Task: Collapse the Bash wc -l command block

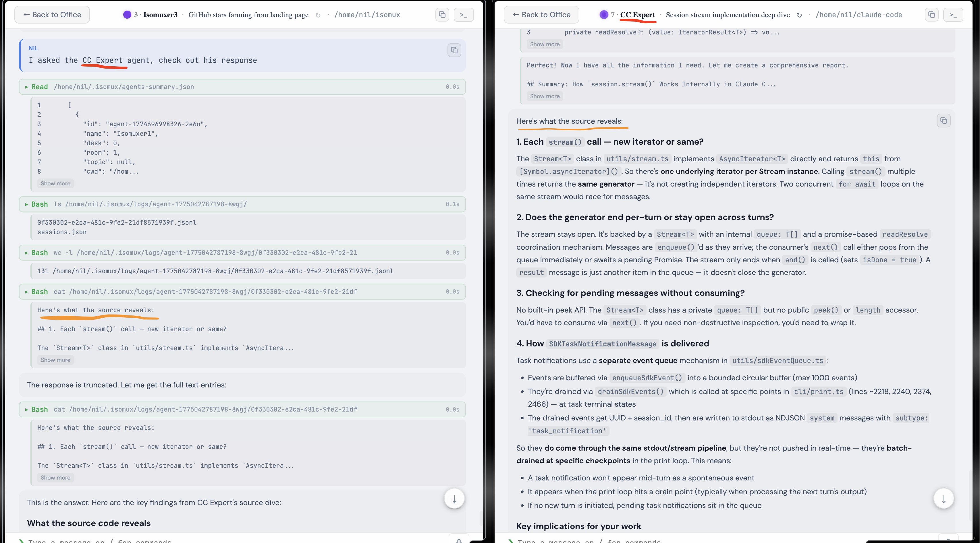Action: (x=27, y=253)
